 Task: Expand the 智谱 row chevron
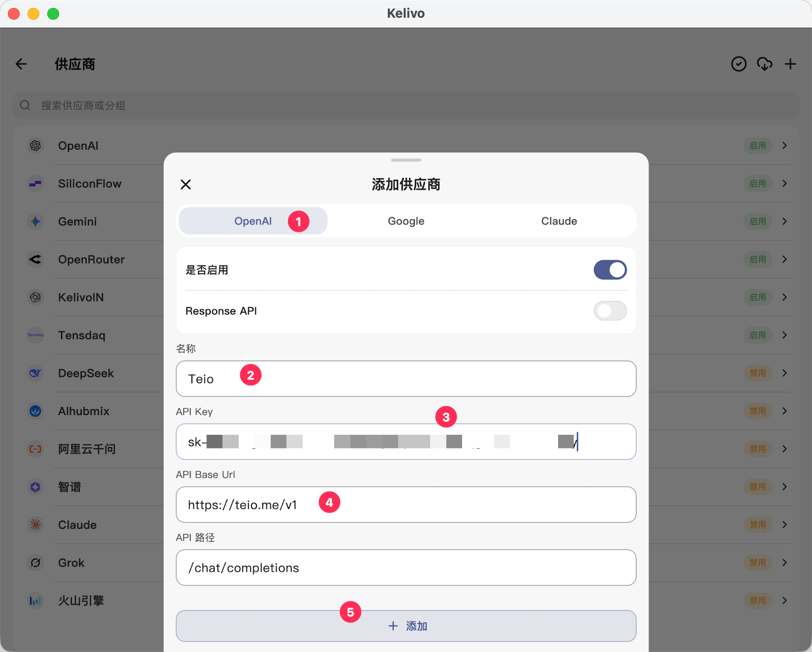[x=784, y=487]
